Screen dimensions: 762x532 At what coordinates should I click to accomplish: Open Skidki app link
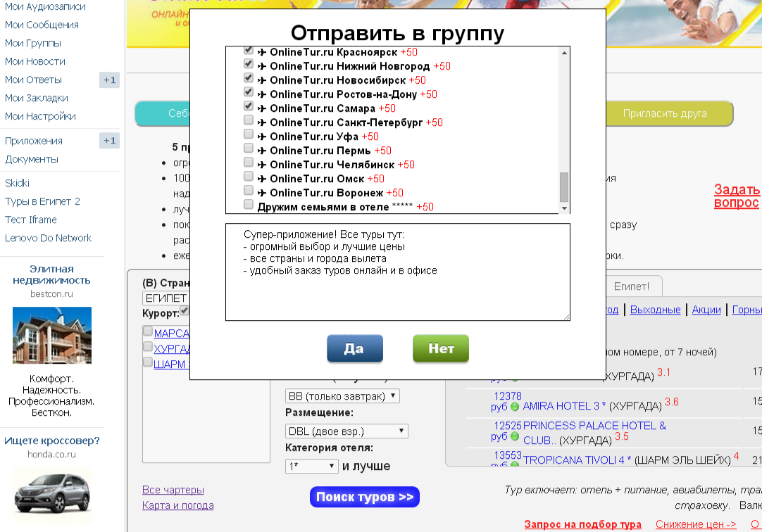tap(17, 183)
